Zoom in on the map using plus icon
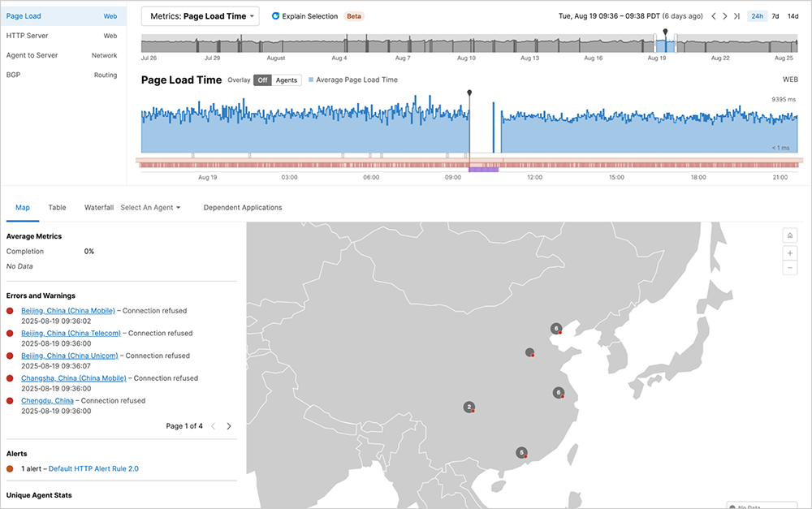The height and width of the screenshot is (509, 812). click(789, 252)
